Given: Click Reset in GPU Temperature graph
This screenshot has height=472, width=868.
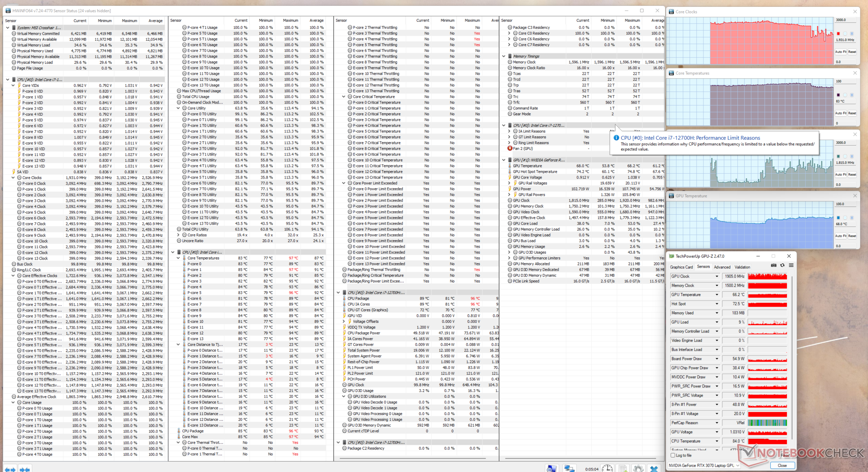Looking at the screenshot, I should coord(852,236).
